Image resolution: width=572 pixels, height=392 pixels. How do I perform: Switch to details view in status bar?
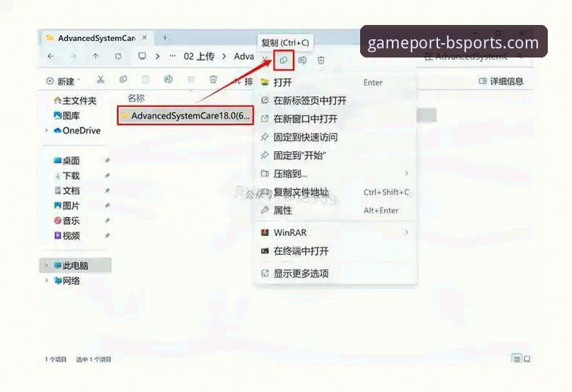pos(517,359)
